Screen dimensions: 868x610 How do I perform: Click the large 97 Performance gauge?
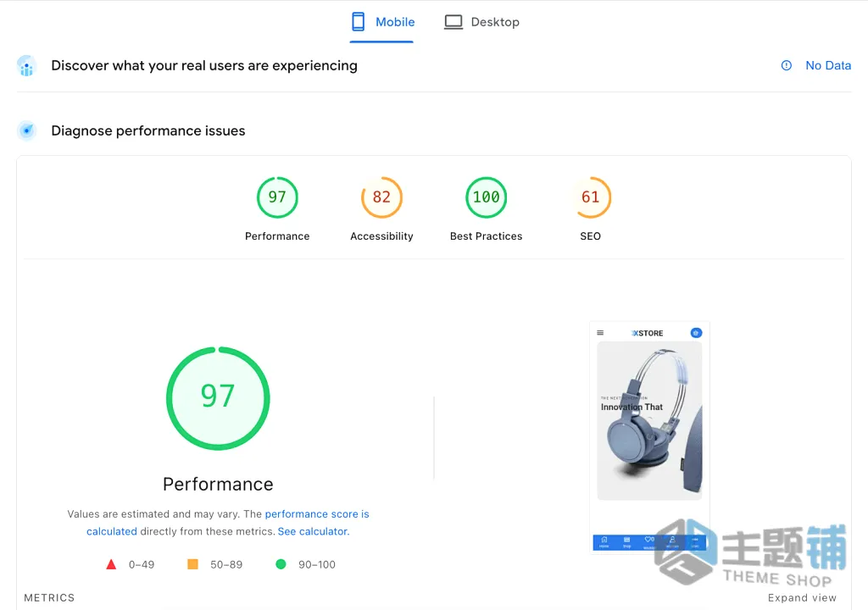pyautogui.click(x=218, y=398)
